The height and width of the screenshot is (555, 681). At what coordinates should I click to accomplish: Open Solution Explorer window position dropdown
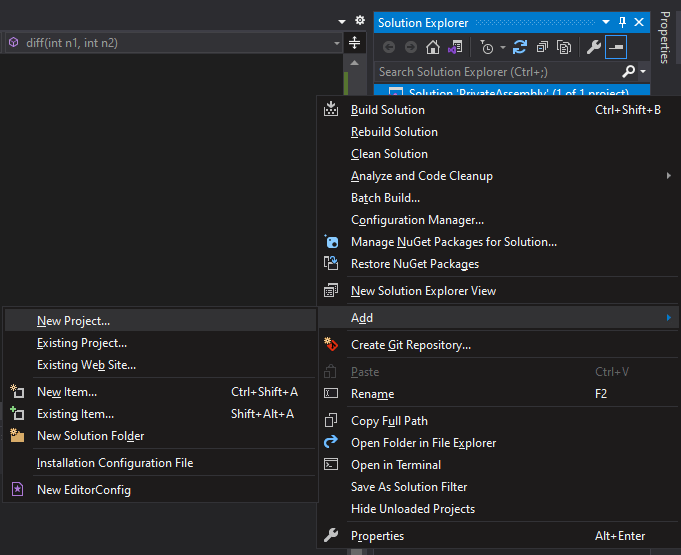coord(606,22)
